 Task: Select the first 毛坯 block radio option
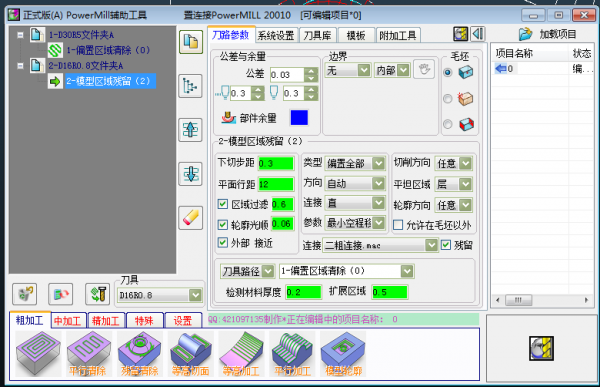point(448,72)
